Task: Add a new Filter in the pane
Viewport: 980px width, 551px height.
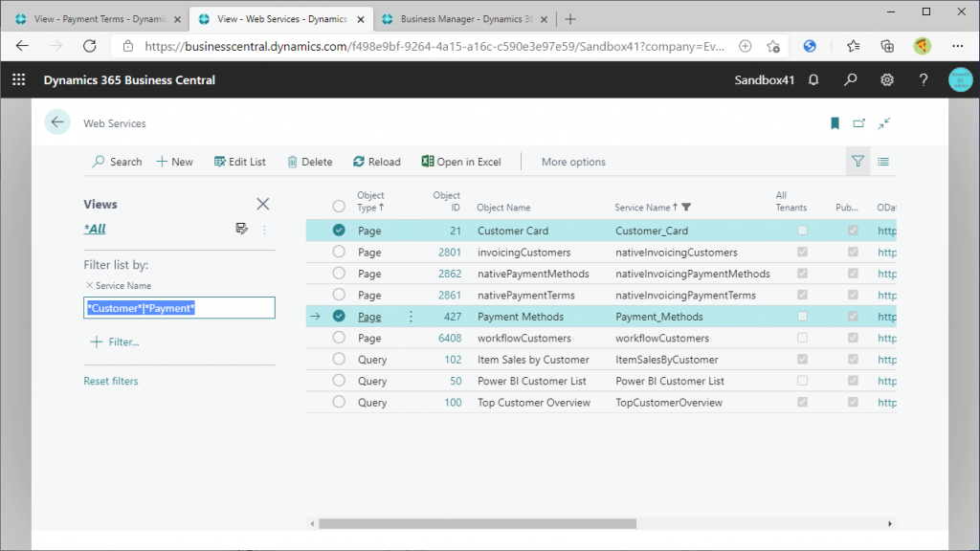Action: (x=115, y=342)
